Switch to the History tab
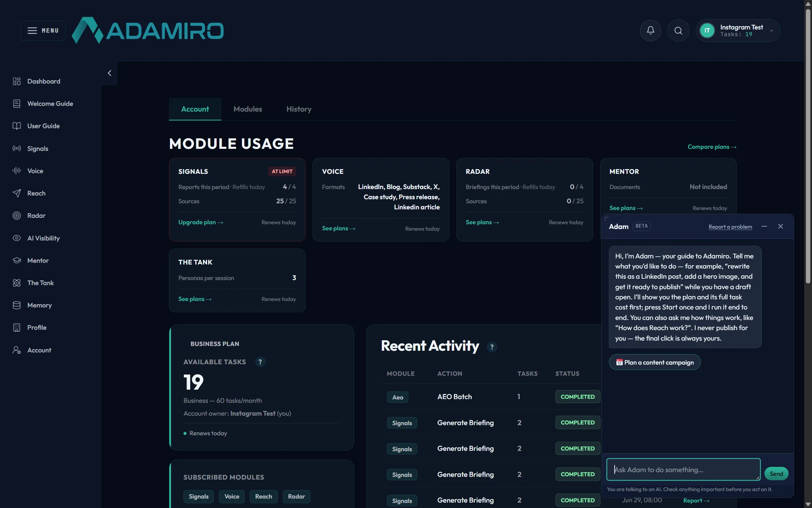 pyautogui.click(x=299, y=109)
